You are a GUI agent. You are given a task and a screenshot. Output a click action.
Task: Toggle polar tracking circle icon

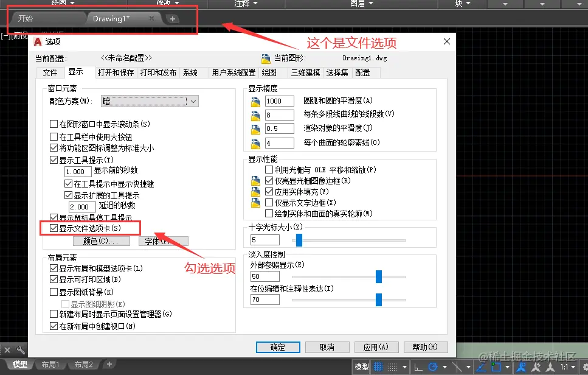coord(433,366)
